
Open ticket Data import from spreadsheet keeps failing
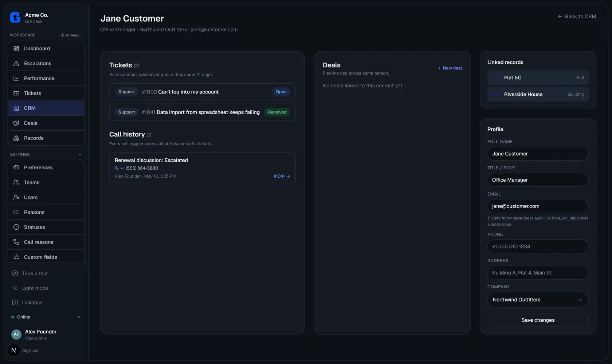tap(202, 112)
